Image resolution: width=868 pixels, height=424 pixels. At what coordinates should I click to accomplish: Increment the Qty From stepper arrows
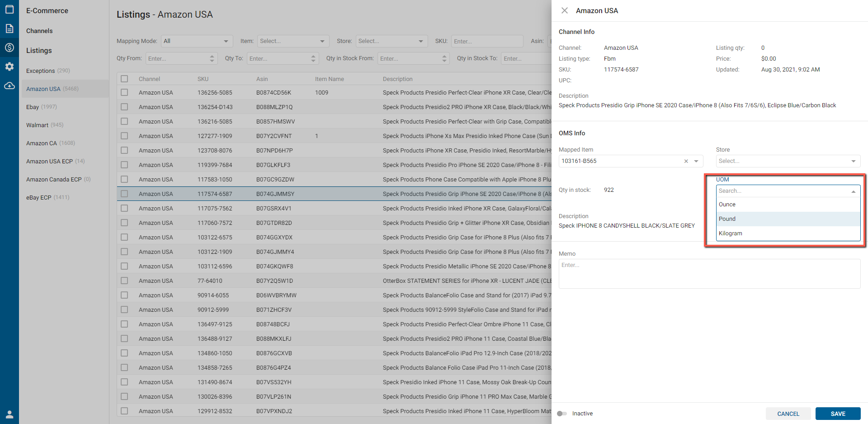212,57
